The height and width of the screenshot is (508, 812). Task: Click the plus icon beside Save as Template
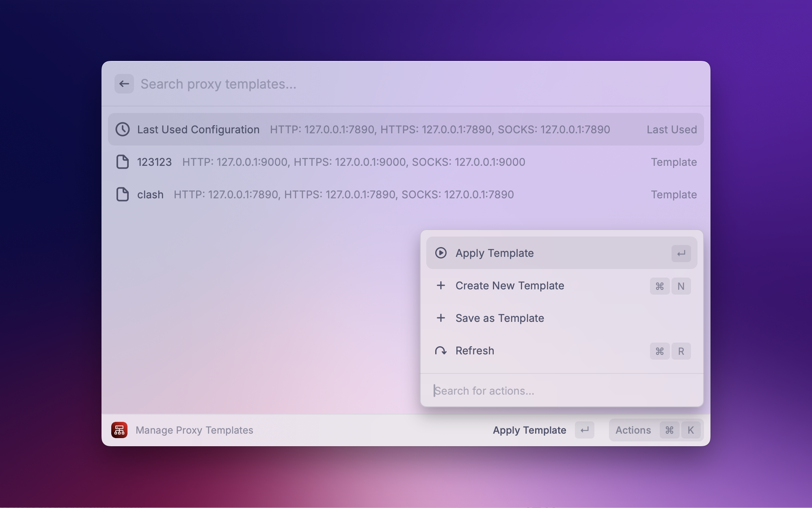(x=441, y=318)
